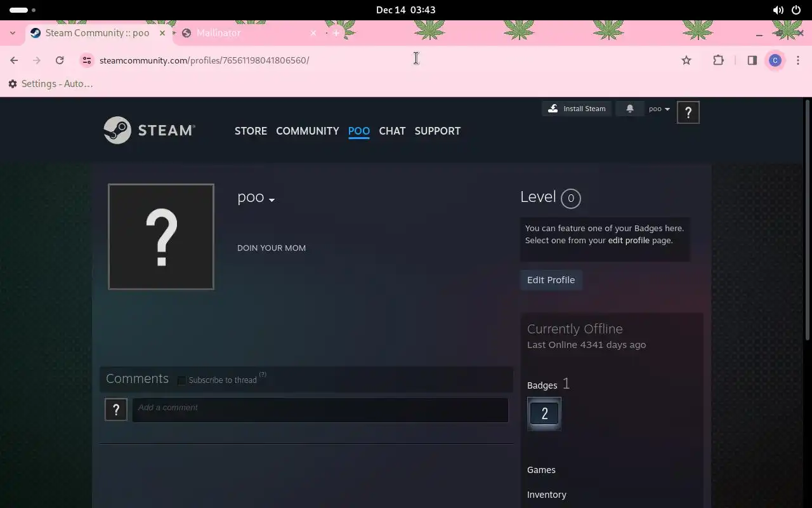This screenshot has height=508, width=812.
Task: Click the Comments heading
Action: pos(137,378)
